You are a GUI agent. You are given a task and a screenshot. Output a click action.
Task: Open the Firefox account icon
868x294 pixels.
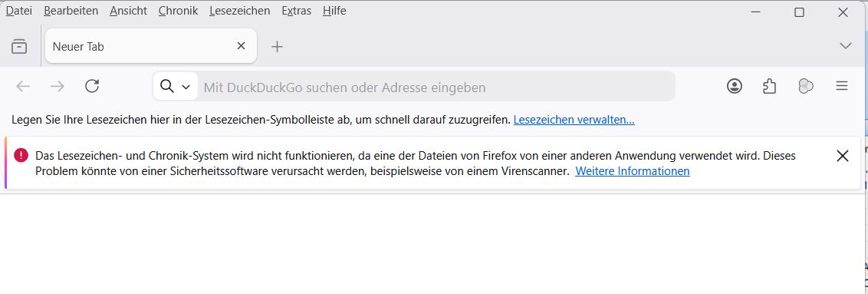click(x=735, y=86)
